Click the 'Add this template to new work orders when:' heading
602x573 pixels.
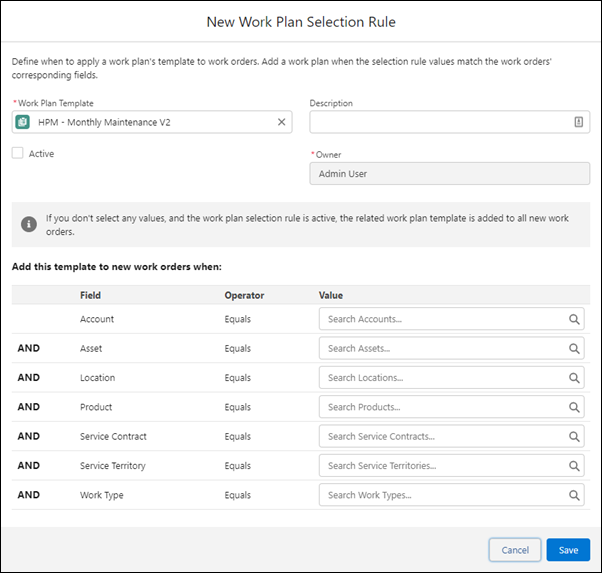pyautogui.click(x=117, y=267)
